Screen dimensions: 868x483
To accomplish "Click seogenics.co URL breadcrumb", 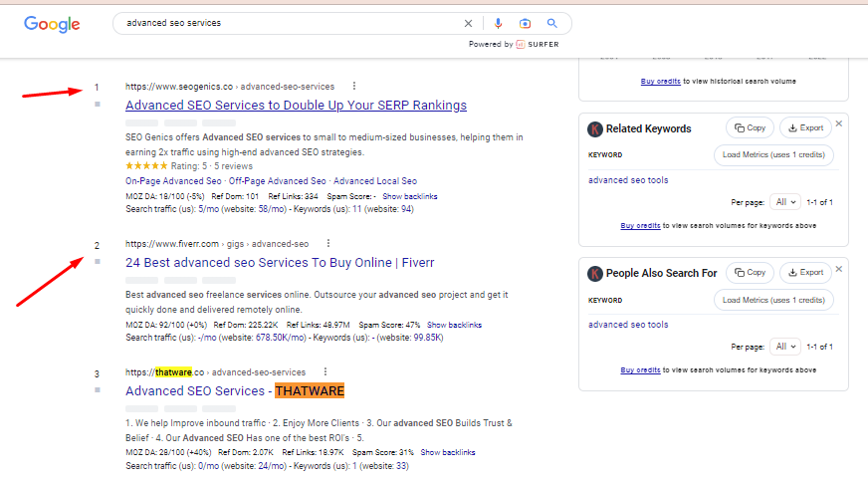I will tap(230, 87).
